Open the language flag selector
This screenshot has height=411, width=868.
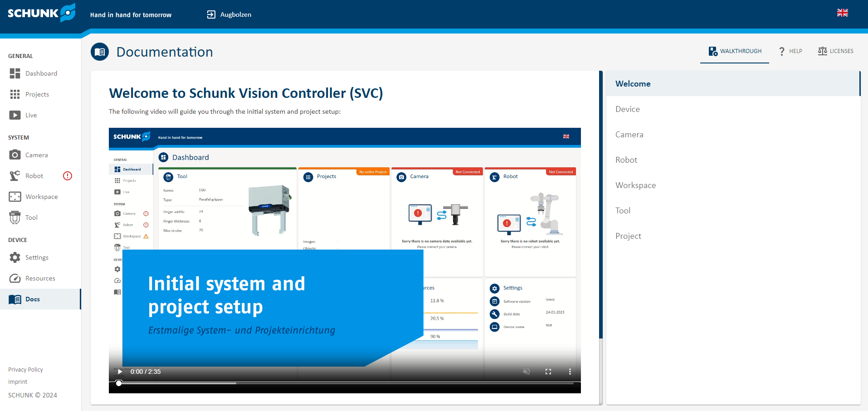pos(842,13)
